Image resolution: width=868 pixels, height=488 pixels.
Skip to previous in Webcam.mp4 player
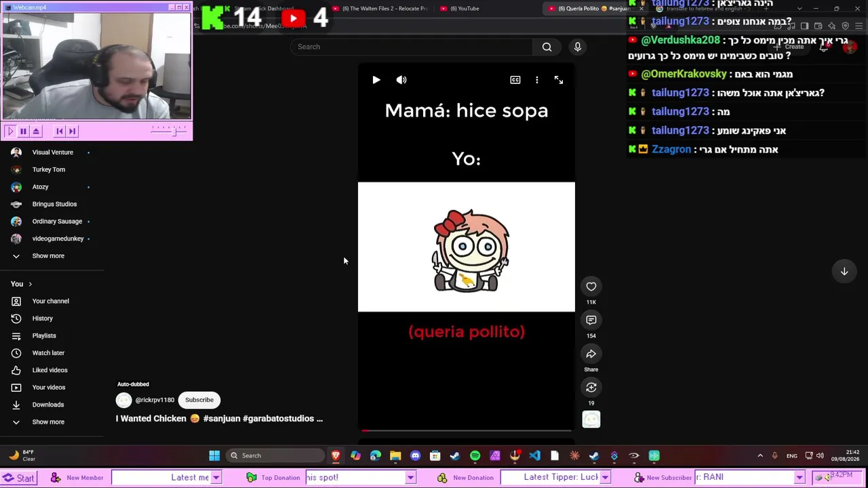tap(60, 131)
